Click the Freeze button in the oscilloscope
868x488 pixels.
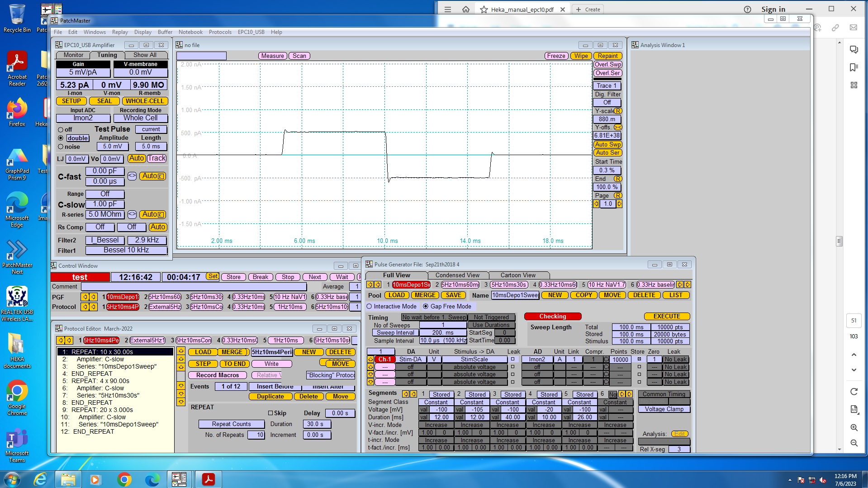click(x=556, y=56)
